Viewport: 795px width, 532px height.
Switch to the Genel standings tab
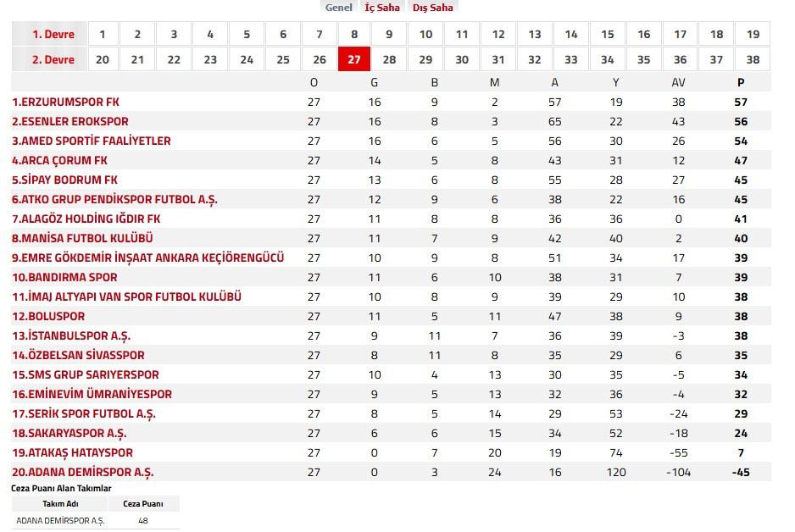click(338, 8)
